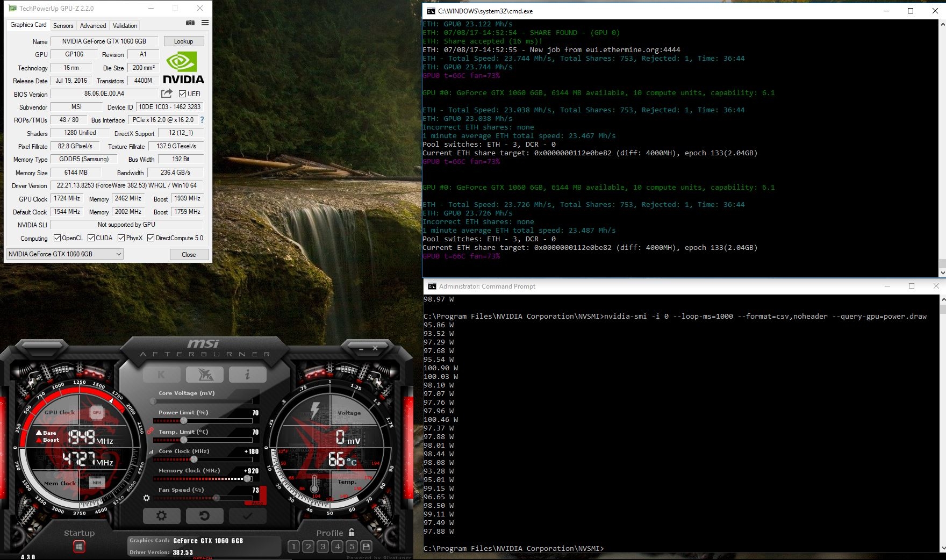Screen dimensions: 946x560
Task: Click the Memory Clock +920 value
Action: (x=251, y=470)
